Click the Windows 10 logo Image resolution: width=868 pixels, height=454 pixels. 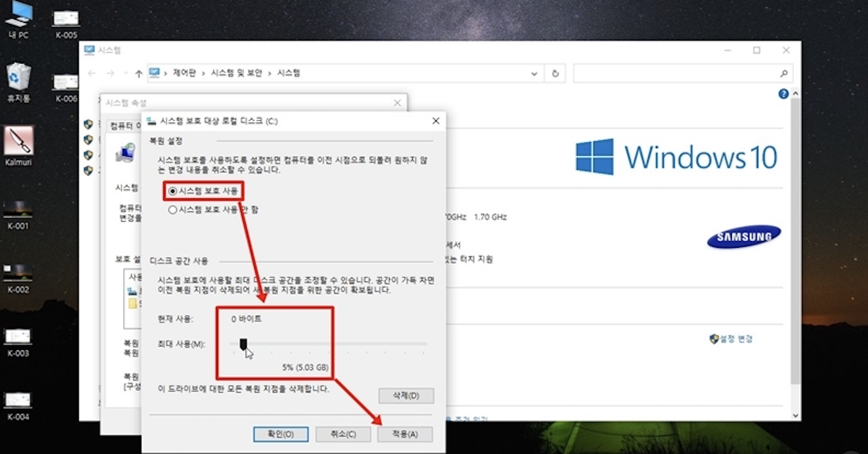tap(676, 157)
